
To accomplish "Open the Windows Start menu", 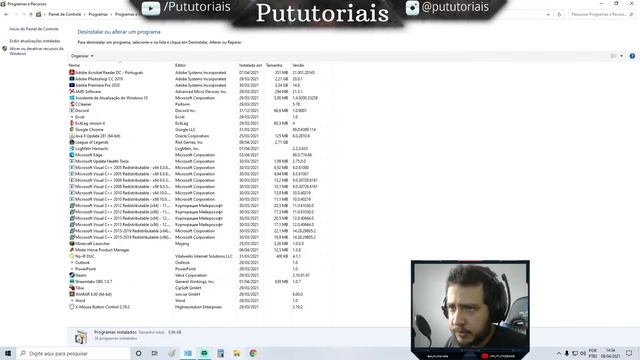I will (8, 353).
